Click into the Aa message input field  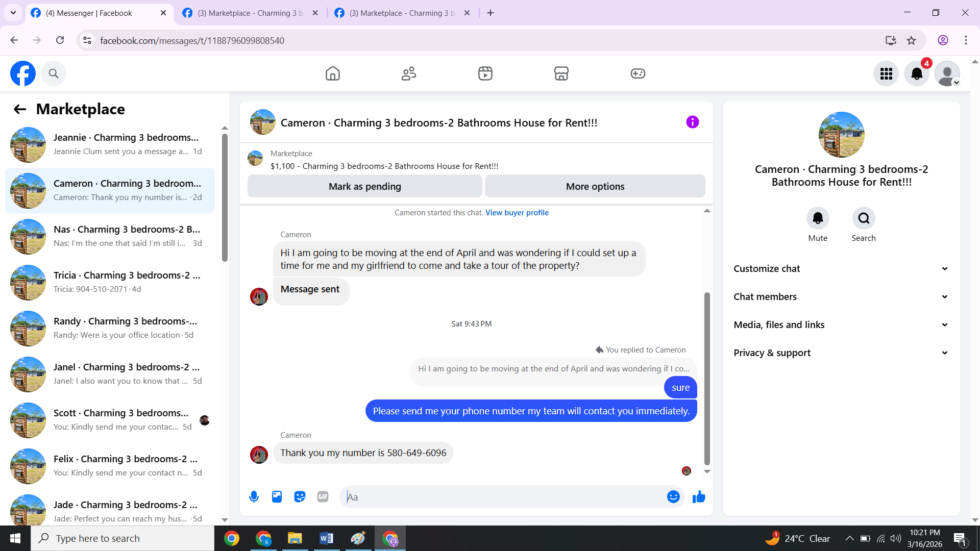pos(503,496)
